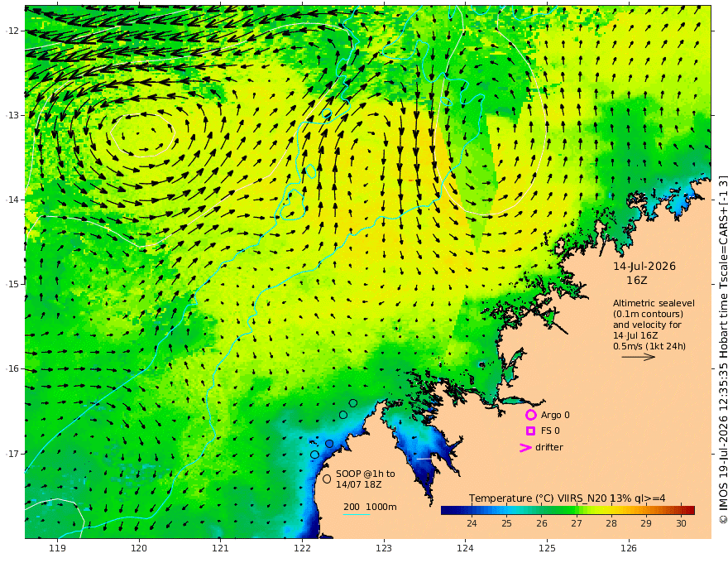Click the cyan 200 1000m depth contour line sample

[357, 514]
